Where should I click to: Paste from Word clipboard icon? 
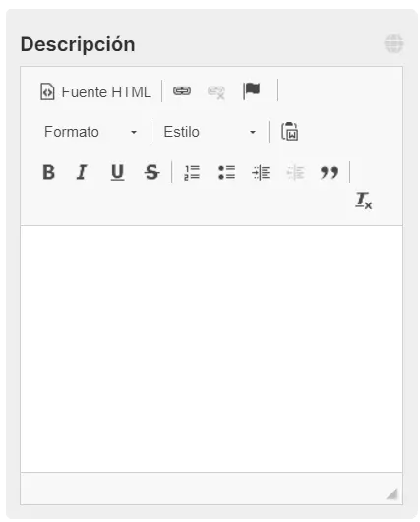(x=290, y=131)
